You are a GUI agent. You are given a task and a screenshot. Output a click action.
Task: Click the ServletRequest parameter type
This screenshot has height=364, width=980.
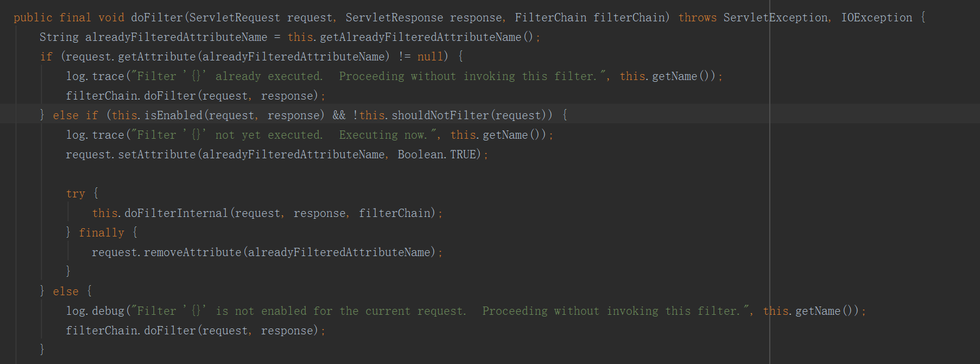click(234, 18)
